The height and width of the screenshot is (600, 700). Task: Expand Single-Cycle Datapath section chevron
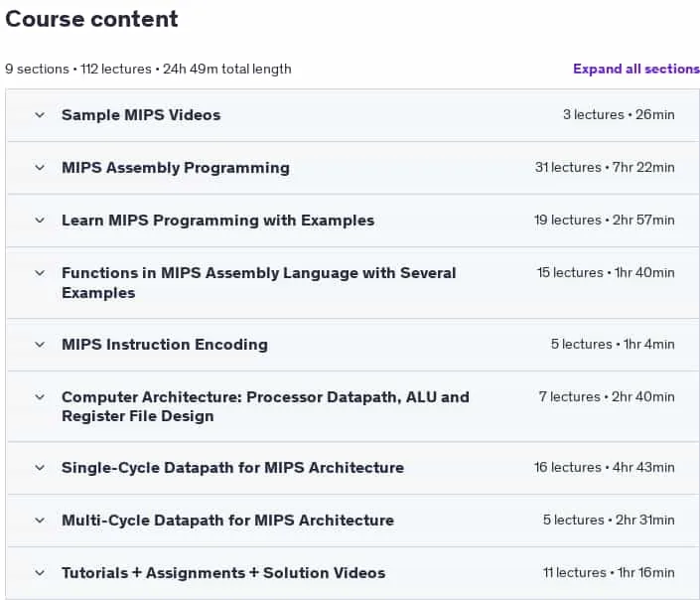pyautogui.click(x=40, y=468)
